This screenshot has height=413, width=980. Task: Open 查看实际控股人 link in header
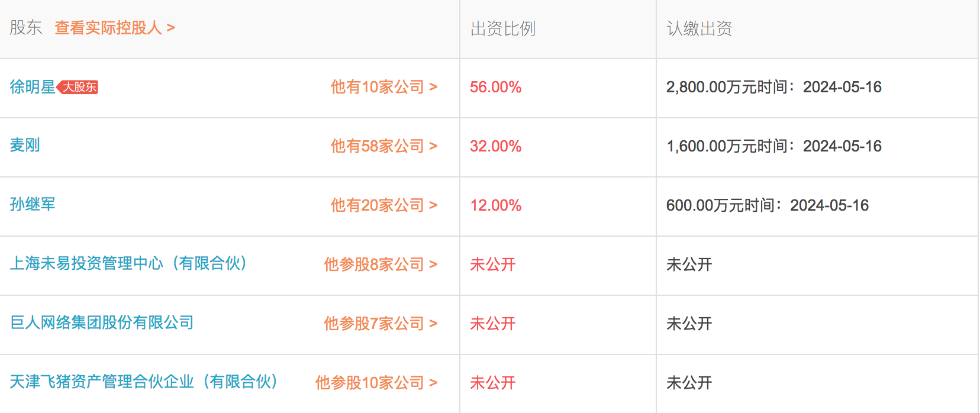coord(114,28)
